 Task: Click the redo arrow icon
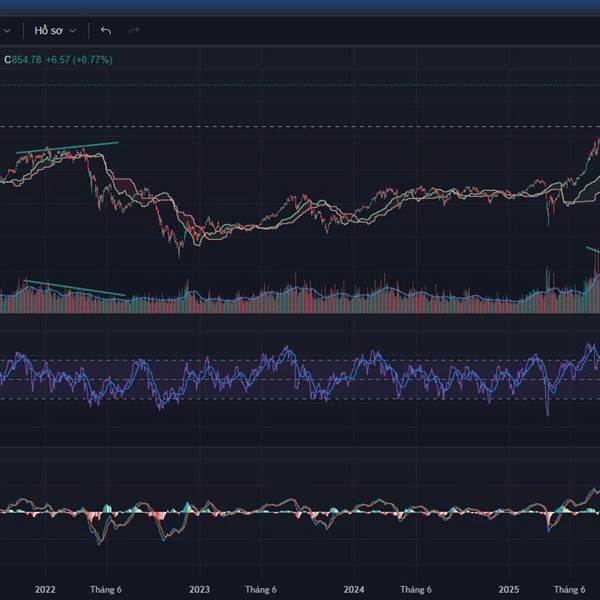[134, 31]
